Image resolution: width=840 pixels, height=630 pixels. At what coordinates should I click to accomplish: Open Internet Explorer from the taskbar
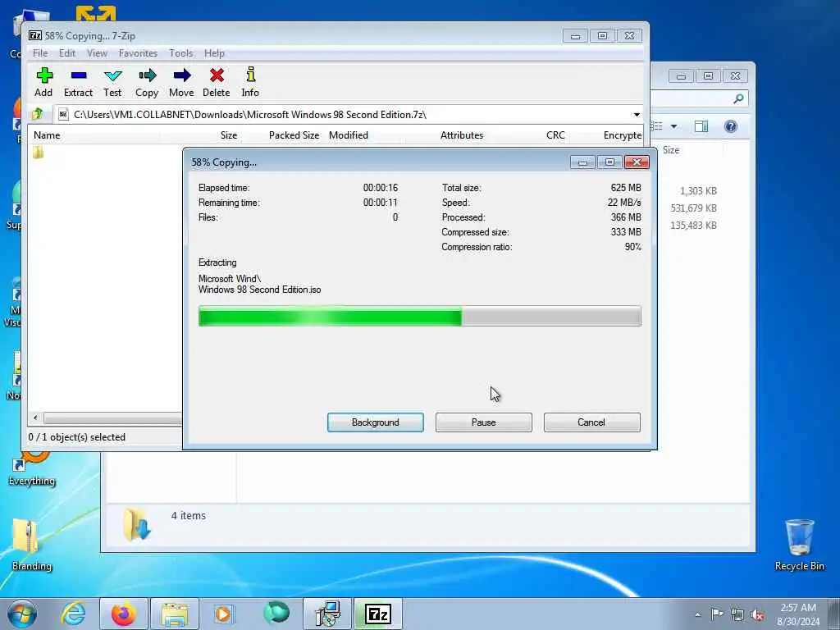[x=73, y=614]
